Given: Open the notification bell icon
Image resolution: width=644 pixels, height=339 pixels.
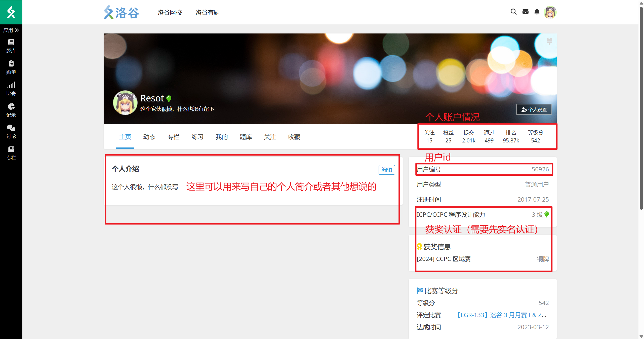Looking at the screenshot, I should click(x=537, y=12).
